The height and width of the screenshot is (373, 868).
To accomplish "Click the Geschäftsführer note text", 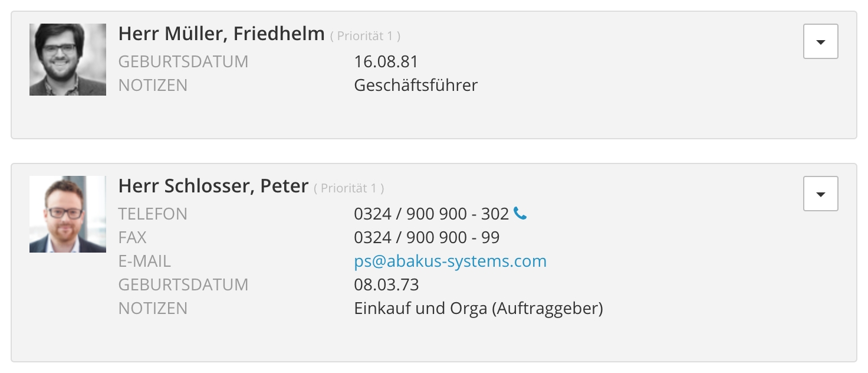I will (x=416, y=85).
